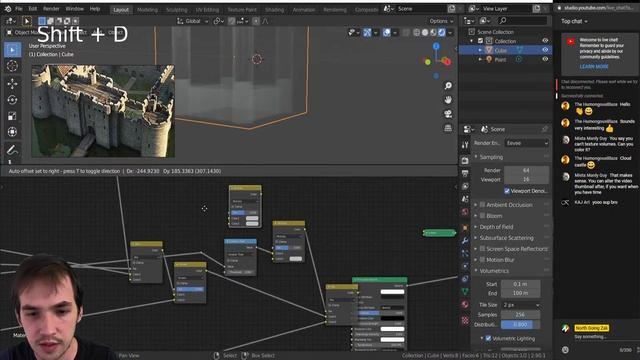
Task: Enable Motion Blur checkbox
Action: tap(482, 260)
